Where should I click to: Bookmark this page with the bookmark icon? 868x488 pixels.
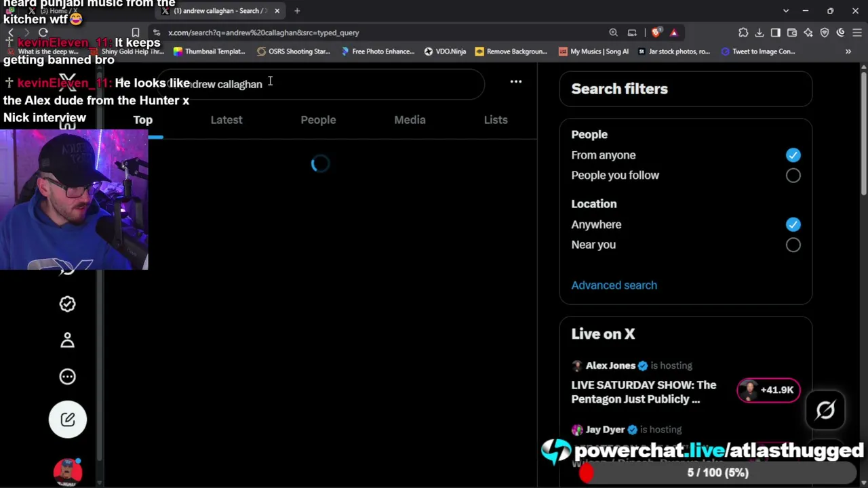[136, 33]
